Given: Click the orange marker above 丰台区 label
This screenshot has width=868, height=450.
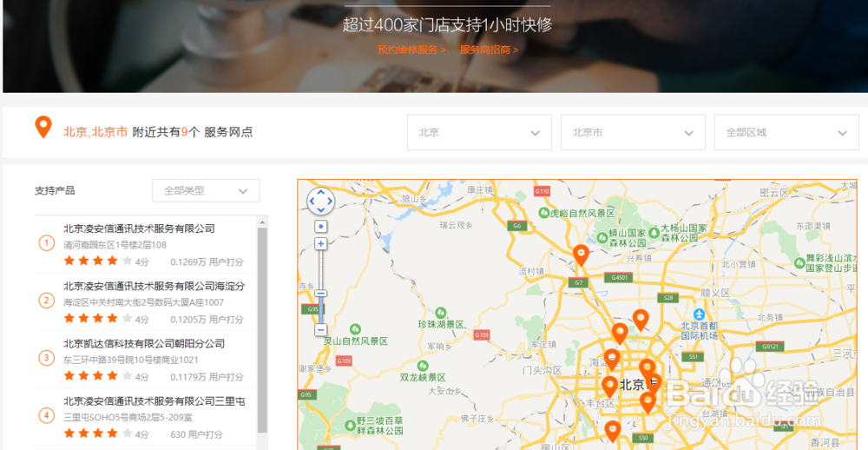Looking at the screenshot, I should [609, 387].
